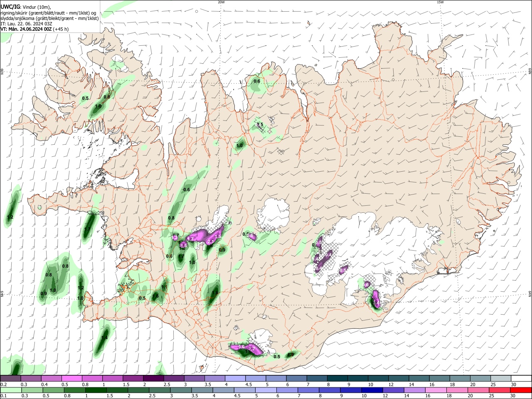The image size is (532, 399).
Task: Pick the pale green rain swatch labeled 0.1
Action: pyautogui.click(x=10, y=390)
